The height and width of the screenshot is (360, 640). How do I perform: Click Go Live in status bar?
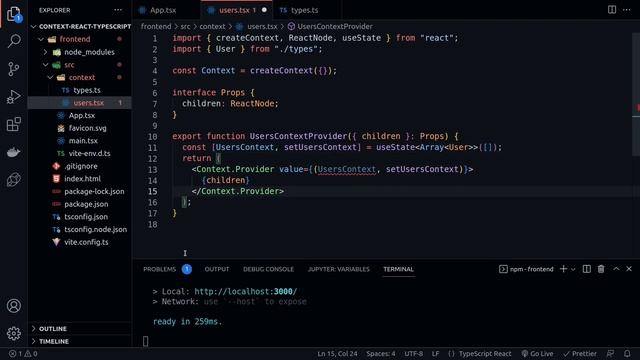coord(537,353)
